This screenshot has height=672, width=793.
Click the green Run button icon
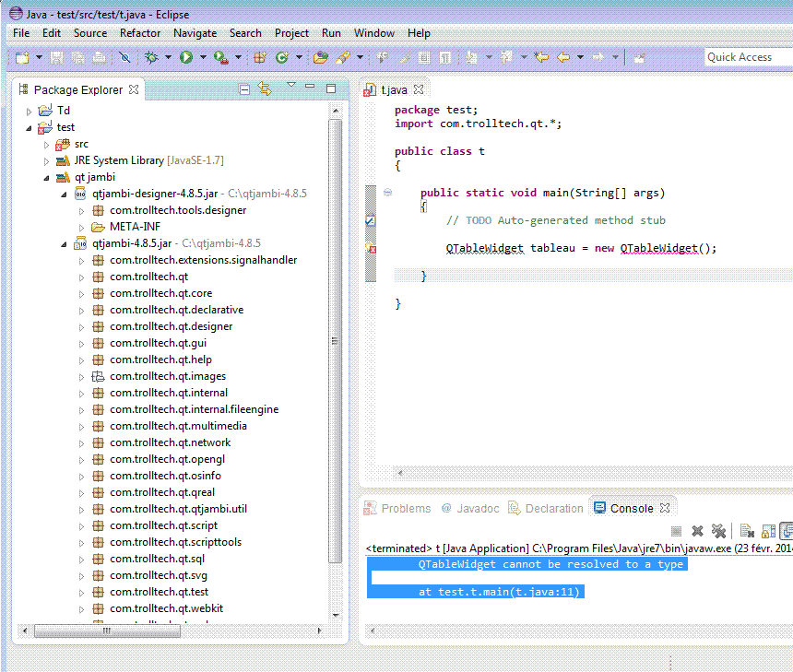186,58
